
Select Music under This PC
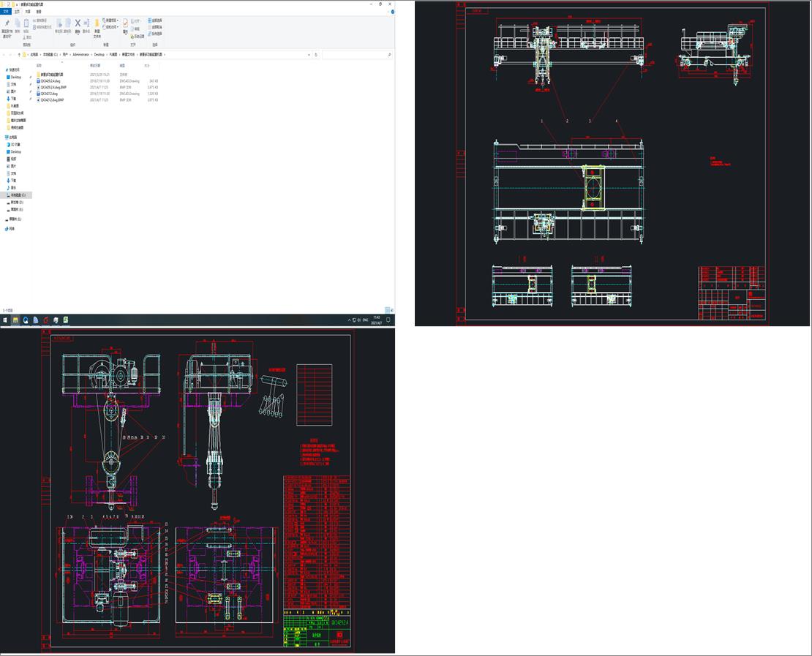[13, 187]
